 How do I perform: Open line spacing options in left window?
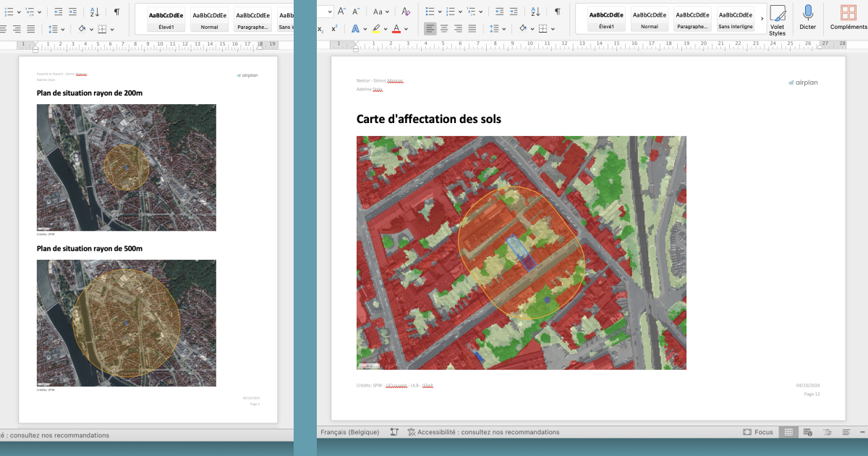(x=53, y=28)
